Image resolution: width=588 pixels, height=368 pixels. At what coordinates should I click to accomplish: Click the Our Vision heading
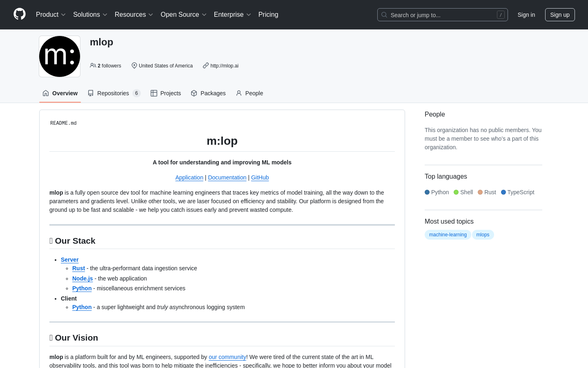click(x=74, y=338)
